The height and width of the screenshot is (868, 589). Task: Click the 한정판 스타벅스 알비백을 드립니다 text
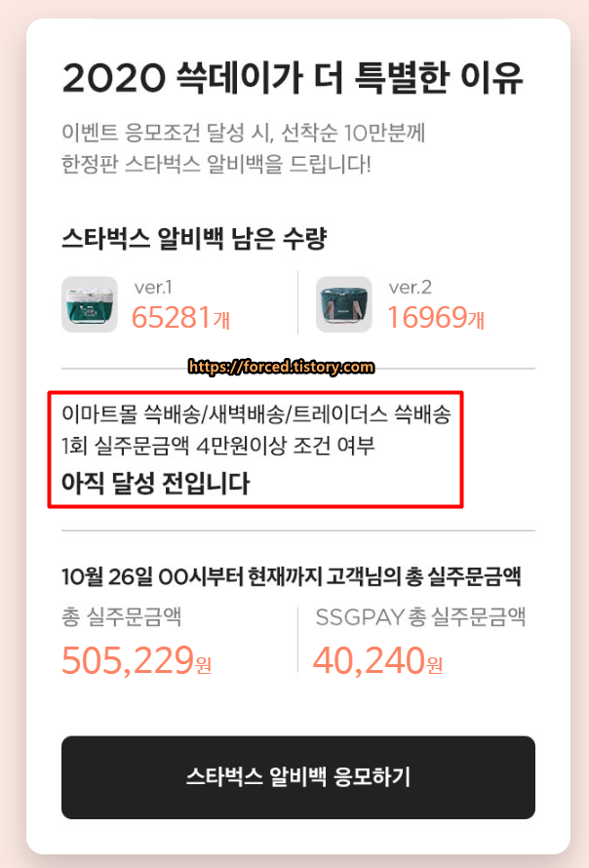[216, 164]
